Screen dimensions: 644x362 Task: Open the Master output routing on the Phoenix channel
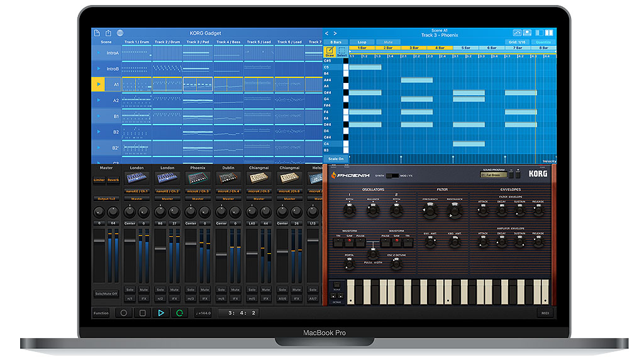198,199
